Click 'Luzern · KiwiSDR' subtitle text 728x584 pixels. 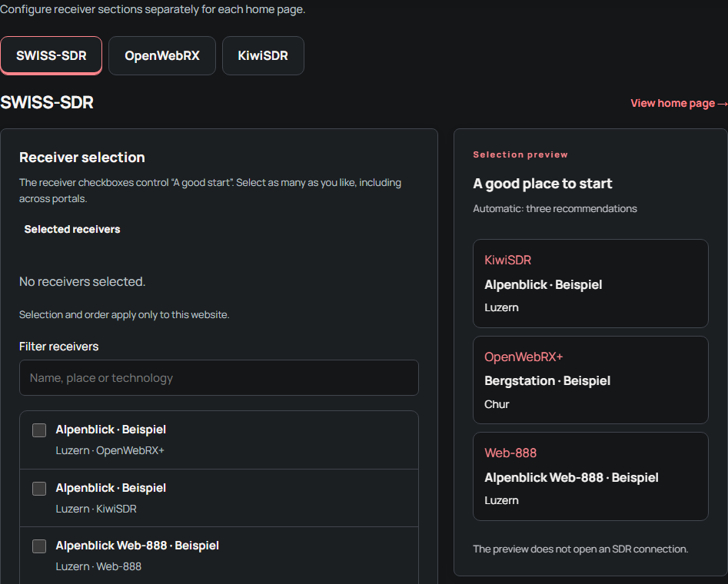[96, 509]
